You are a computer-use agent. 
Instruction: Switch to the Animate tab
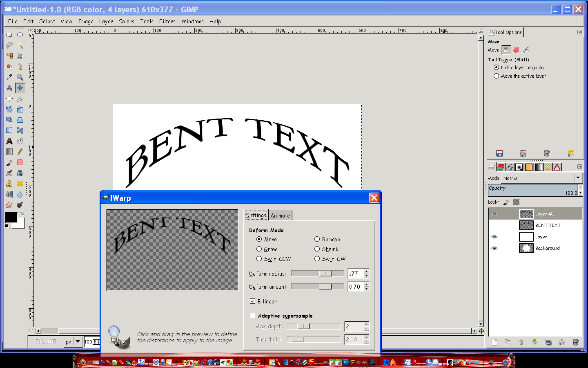pos(280,215)
